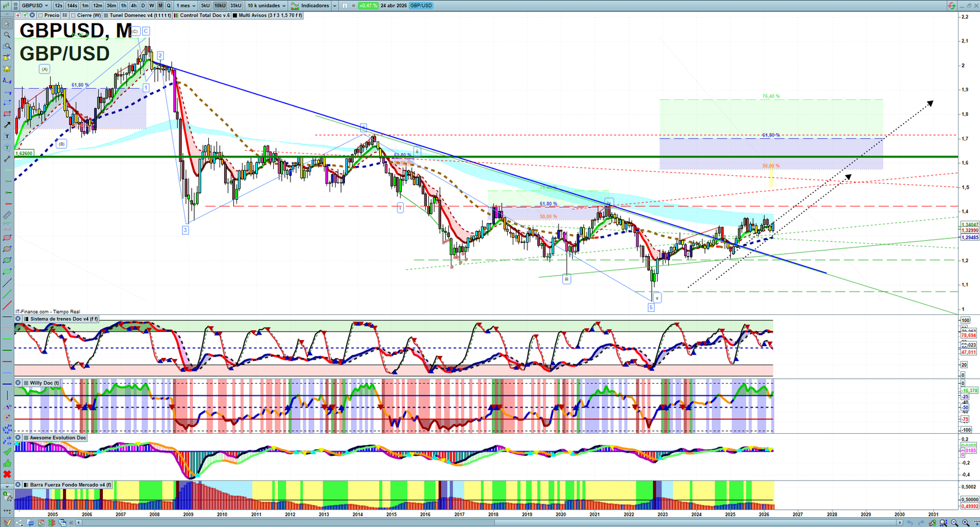
Task: Toggle the Precio checkbox
Action: pos(40,15)
